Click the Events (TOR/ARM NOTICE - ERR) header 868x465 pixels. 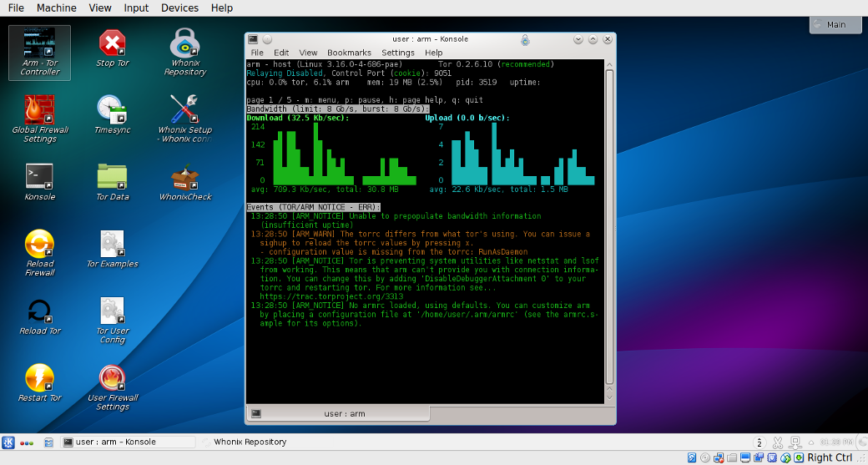pos(313,207)
